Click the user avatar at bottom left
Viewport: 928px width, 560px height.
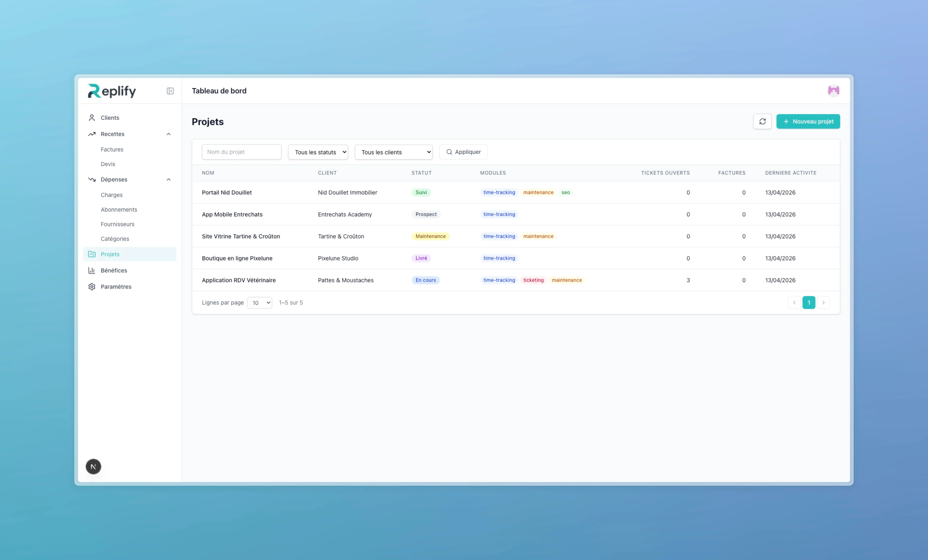pyautogui.click(x=93, y=466)
